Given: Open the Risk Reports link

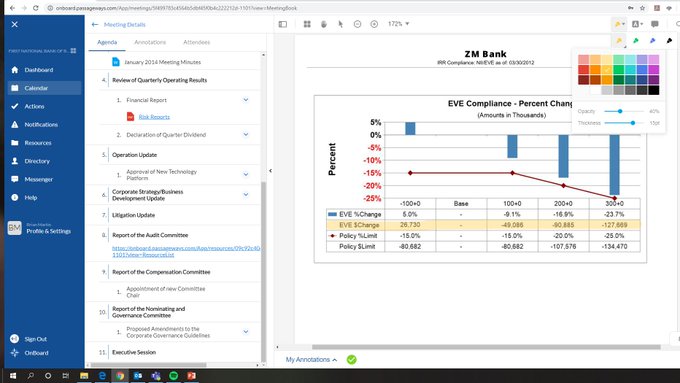Looking at the screenshot, I should 154,117.
